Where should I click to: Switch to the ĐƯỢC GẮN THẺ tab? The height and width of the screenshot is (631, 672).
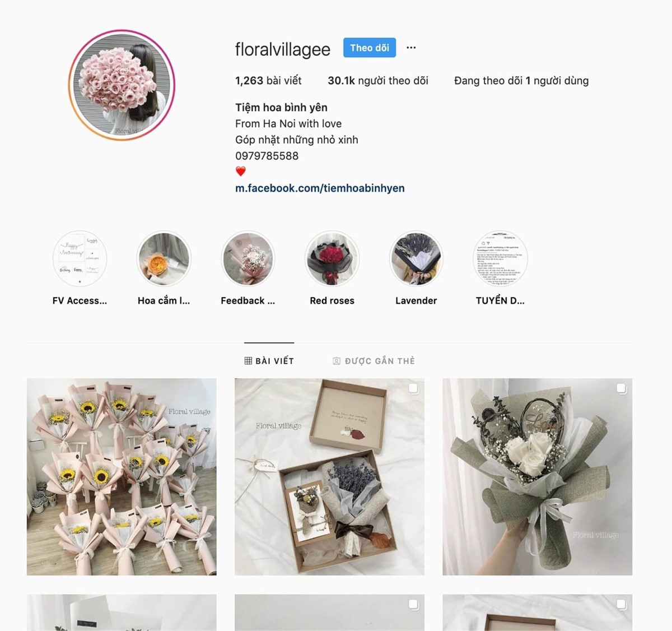point(374,361)
